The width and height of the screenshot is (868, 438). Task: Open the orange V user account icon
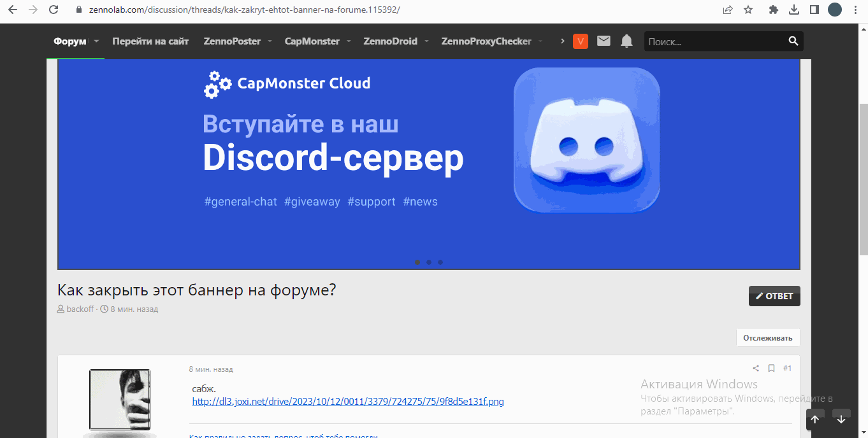click(x=581, y=41)
